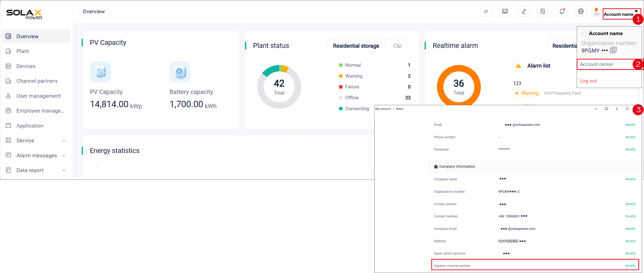Screen dimensions: 644x273
Task: Select Overview in the sidebar
Action: point(36,36)
